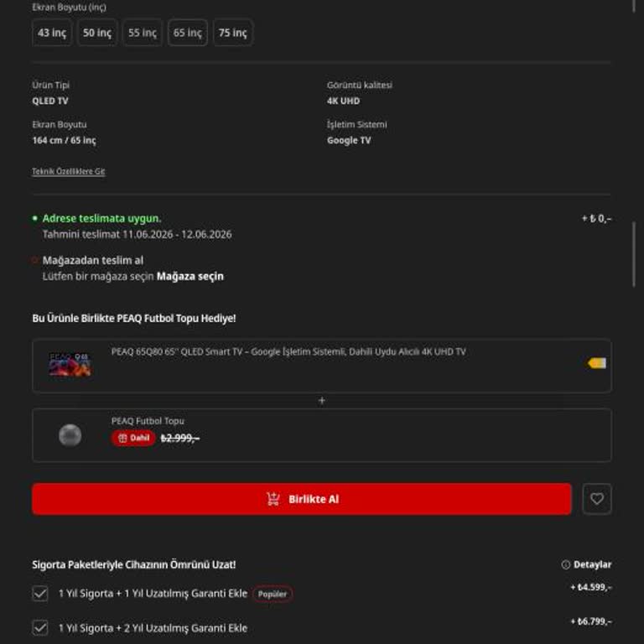Click the QLED TV product type value
The height and width of the screenshot is (644, 644).
(50, 101)
